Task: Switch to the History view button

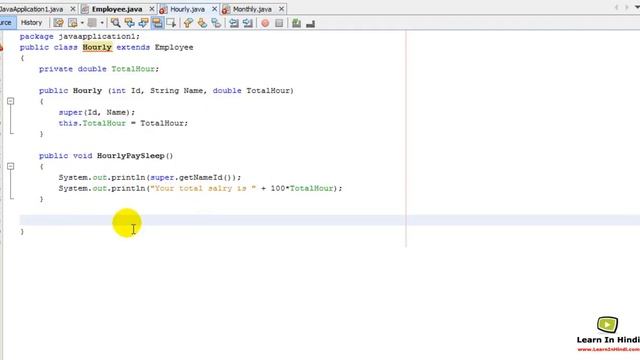Action: point(31,23)
